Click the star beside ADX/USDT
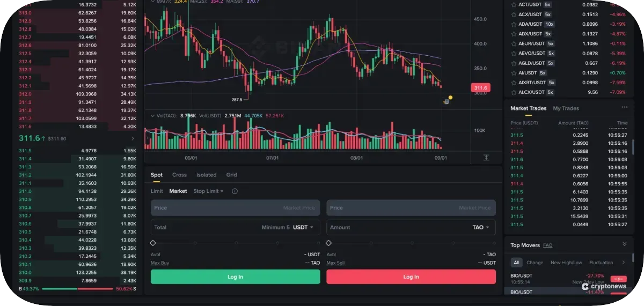This screenshot has height=306, width=644. click(514, 34)
